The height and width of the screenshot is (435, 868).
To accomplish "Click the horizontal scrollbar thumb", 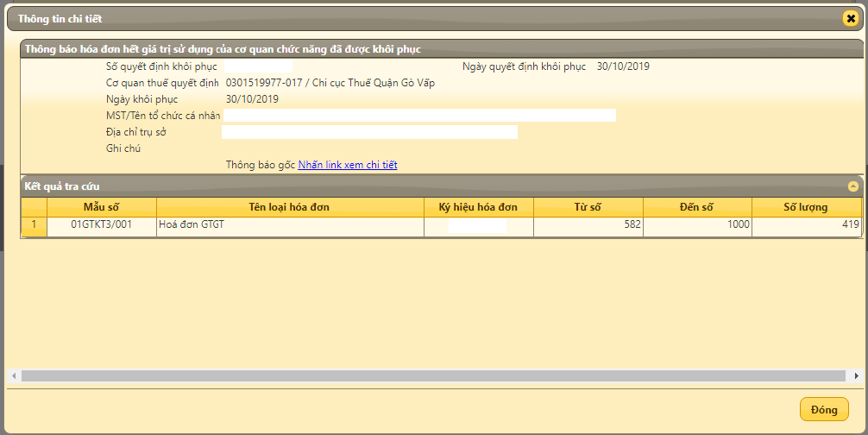I will click(x=433, y=375).
